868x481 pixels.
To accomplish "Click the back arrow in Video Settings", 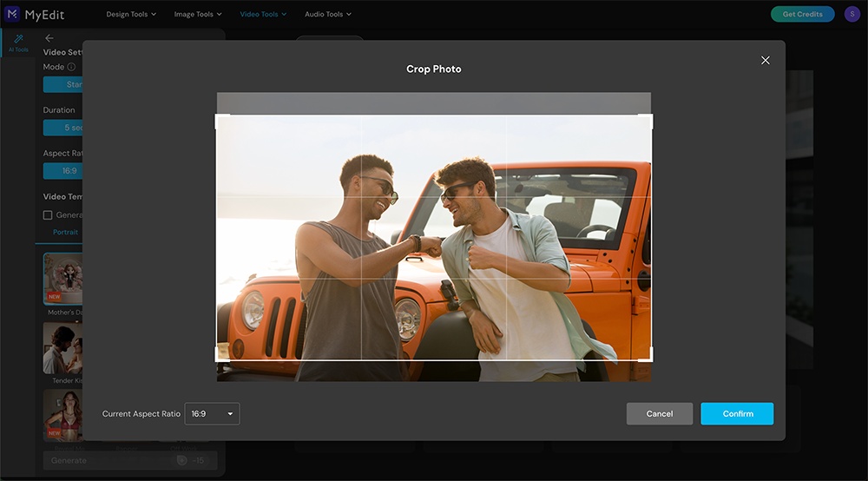I will (x=49, y=37).
